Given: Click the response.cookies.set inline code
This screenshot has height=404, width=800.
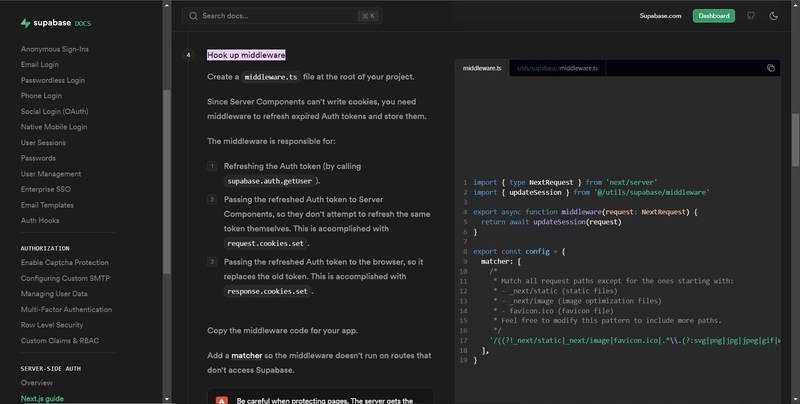Looking at the screenshot, I should click(267, 291).
